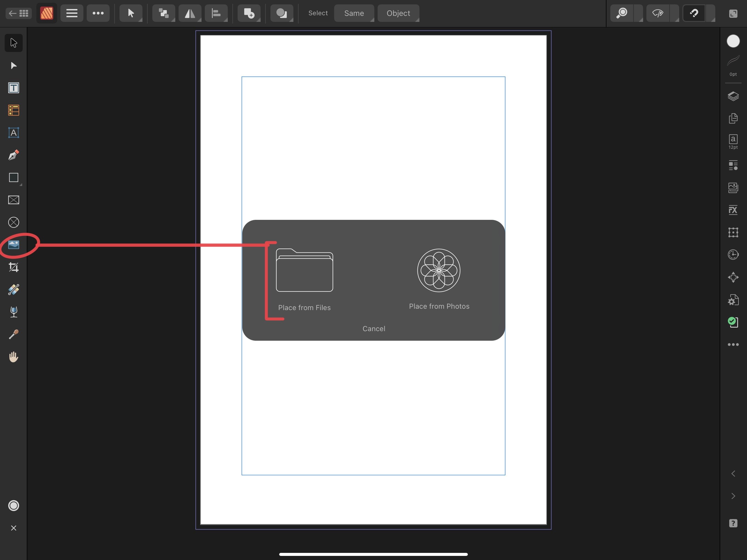Open the 0pt stroke settings
The height and width of the screenshot is (560, 747).
coord(733,65)
